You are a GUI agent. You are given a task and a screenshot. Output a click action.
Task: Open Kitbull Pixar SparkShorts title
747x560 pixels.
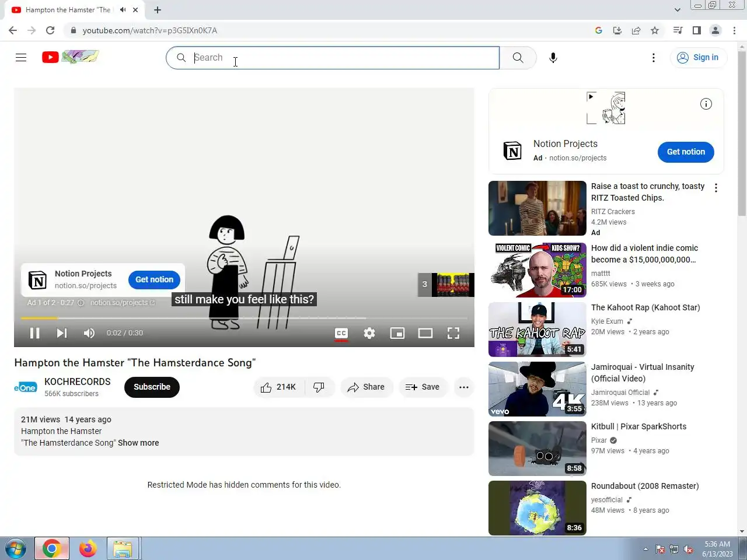coord(638,426)
